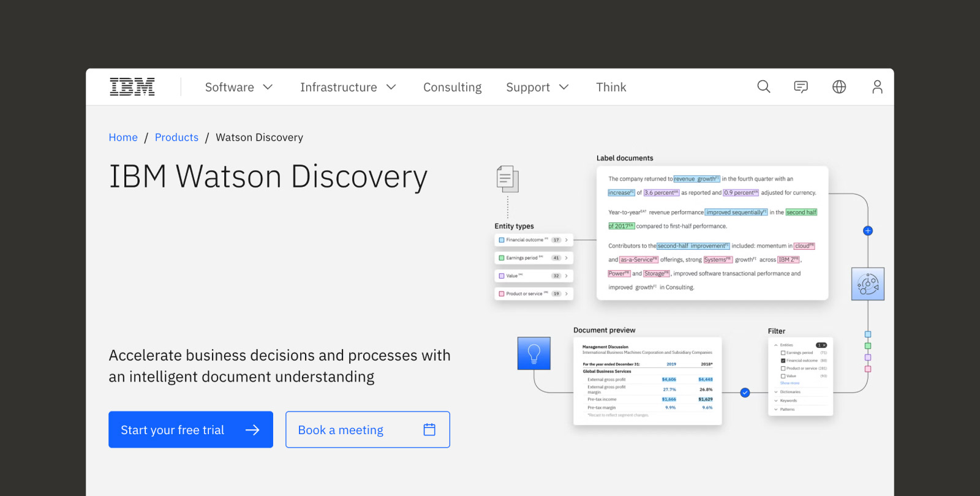Click the pink square swatch on connector

tap(868, 369)
